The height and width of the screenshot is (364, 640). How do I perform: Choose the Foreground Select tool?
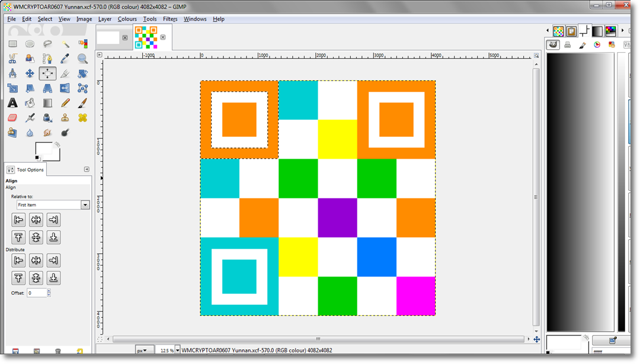30,59
